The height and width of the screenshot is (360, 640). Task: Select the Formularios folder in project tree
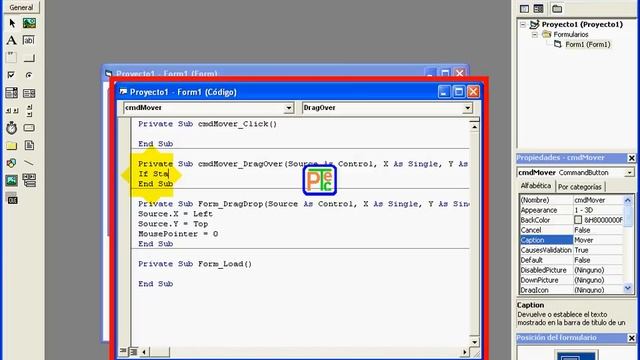click(571, 35)
